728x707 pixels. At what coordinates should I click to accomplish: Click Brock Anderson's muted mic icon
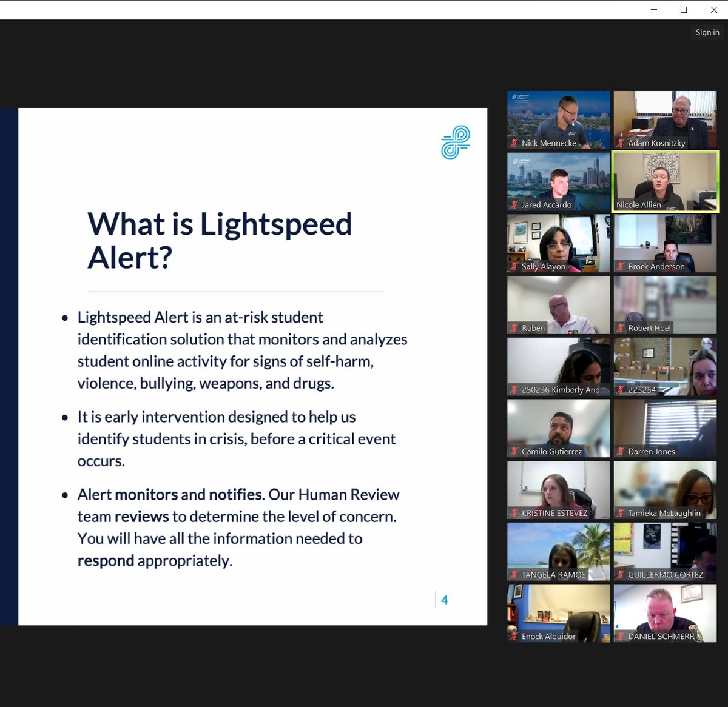point(620,267)
